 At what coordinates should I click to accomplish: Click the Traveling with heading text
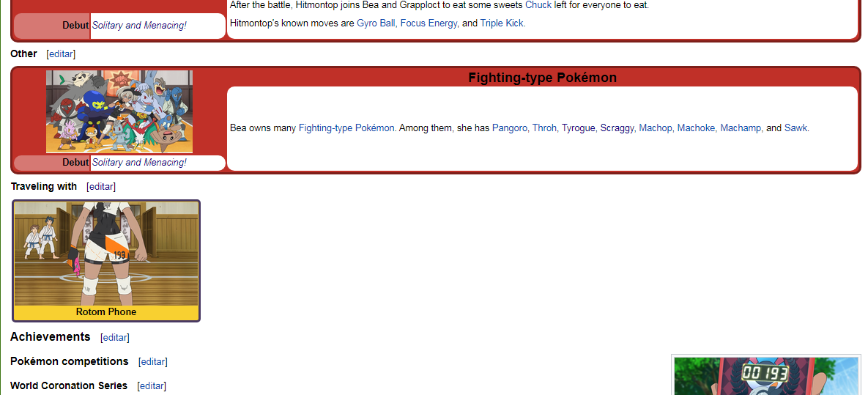coord(44,186)
